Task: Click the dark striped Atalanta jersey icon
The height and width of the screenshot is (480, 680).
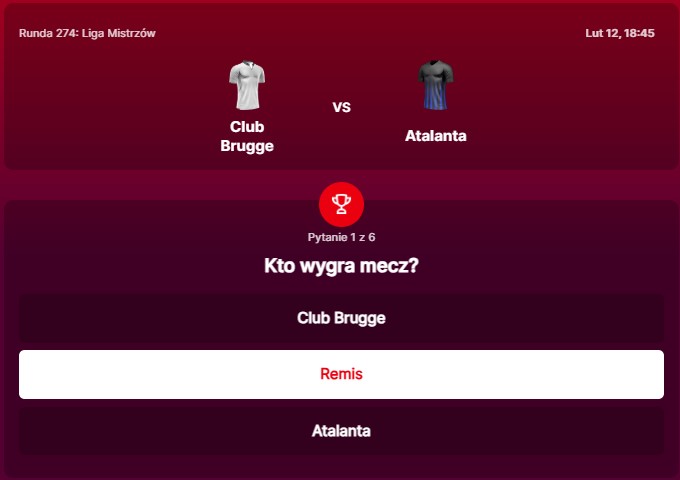Action: pyautogui.click(x=436, y=86)
